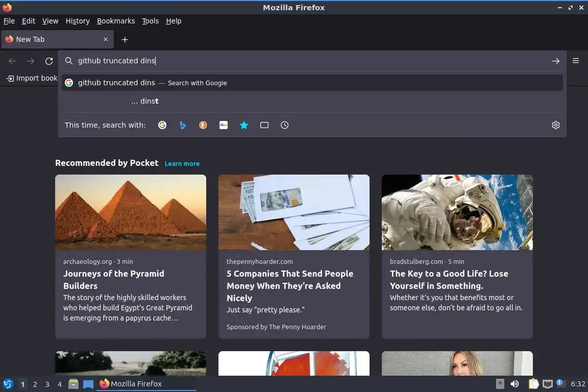Image resolution: width=588 pixels, height=392 pixels.
Task: Go forward one page
Action: pos(31,61)
